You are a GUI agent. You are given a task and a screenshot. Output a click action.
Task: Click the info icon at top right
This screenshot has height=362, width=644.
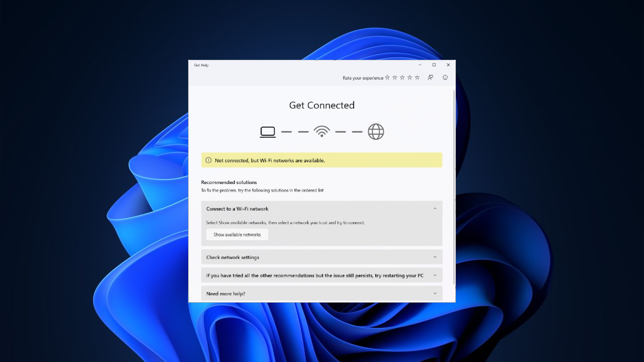click(x=445, y=77)
